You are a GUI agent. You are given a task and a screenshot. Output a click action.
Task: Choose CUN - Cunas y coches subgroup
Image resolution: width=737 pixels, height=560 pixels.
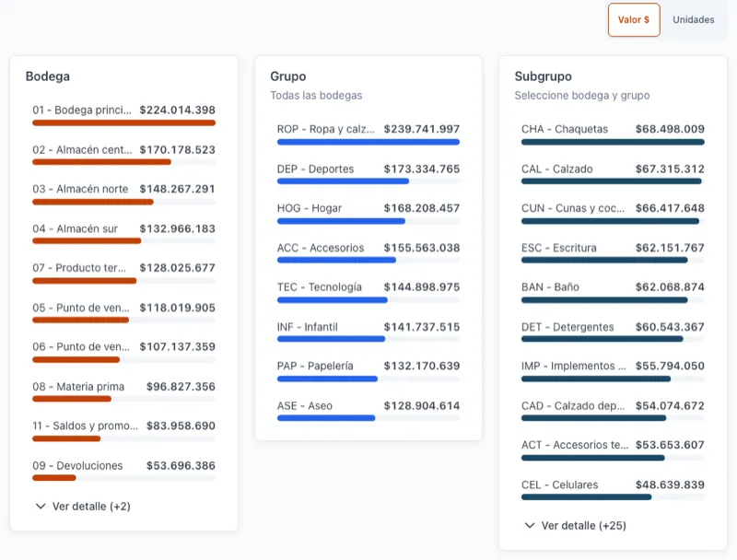pos(613,214)
